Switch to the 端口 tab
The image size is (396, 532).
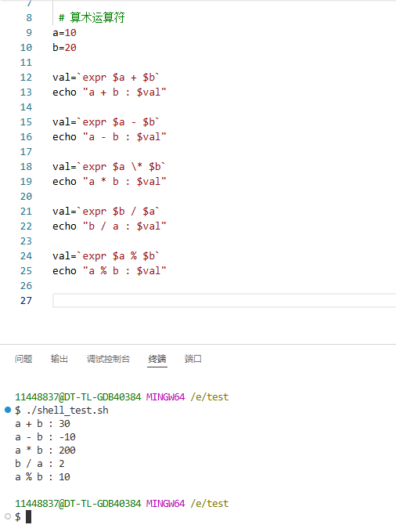[x=193, y=359]
